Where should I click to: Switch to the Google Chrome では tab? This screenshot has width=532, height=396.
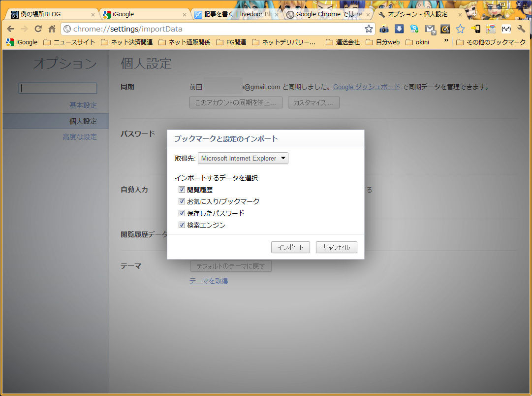(327, 14)
